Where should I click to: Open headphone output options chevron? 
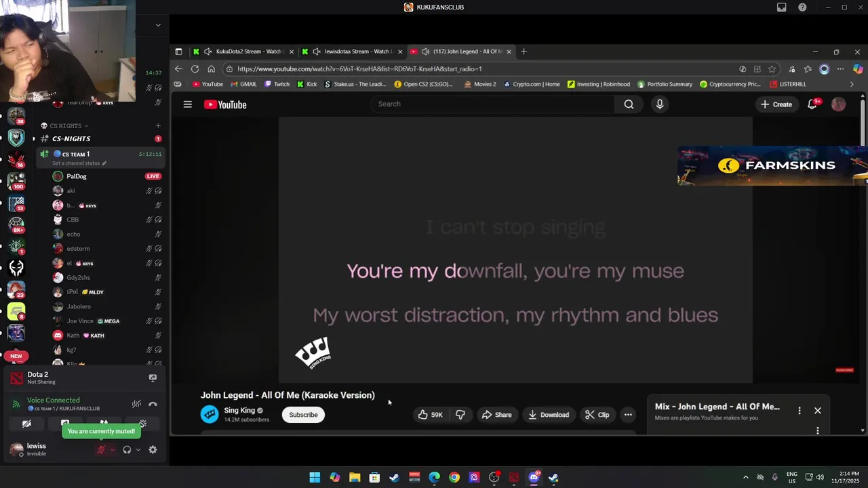[x=138, y=449]
